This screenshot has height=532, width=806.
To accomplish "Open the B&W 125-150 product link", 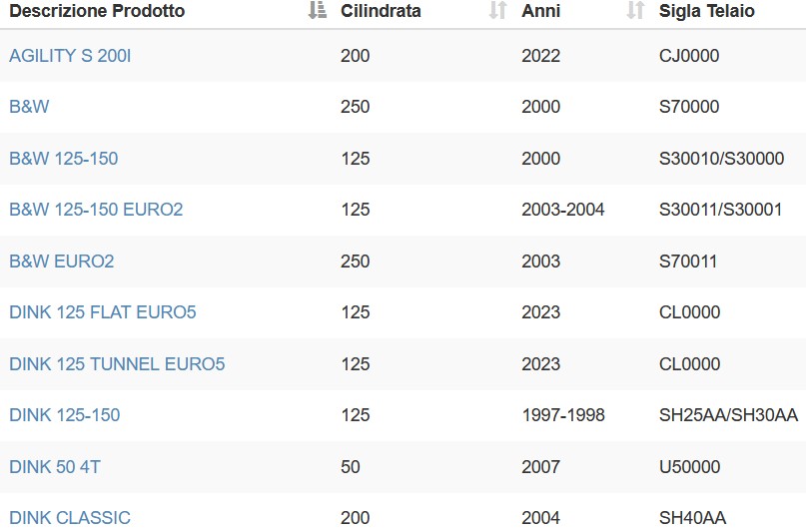I will (64, 158).
